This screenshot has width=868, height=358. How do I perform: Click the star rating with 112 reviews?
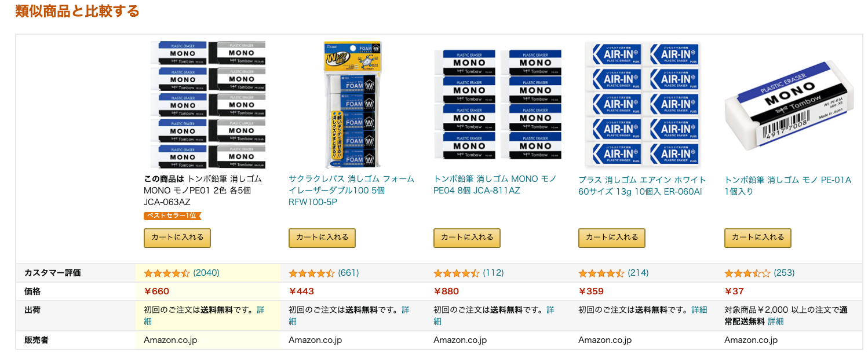point(457,273)
